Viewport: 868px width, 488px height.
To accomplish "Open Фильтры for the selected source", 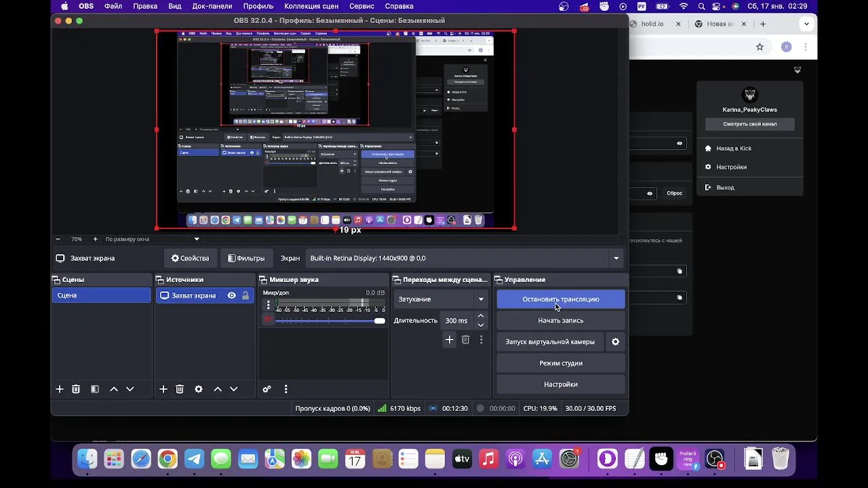I will click(246, 258).
